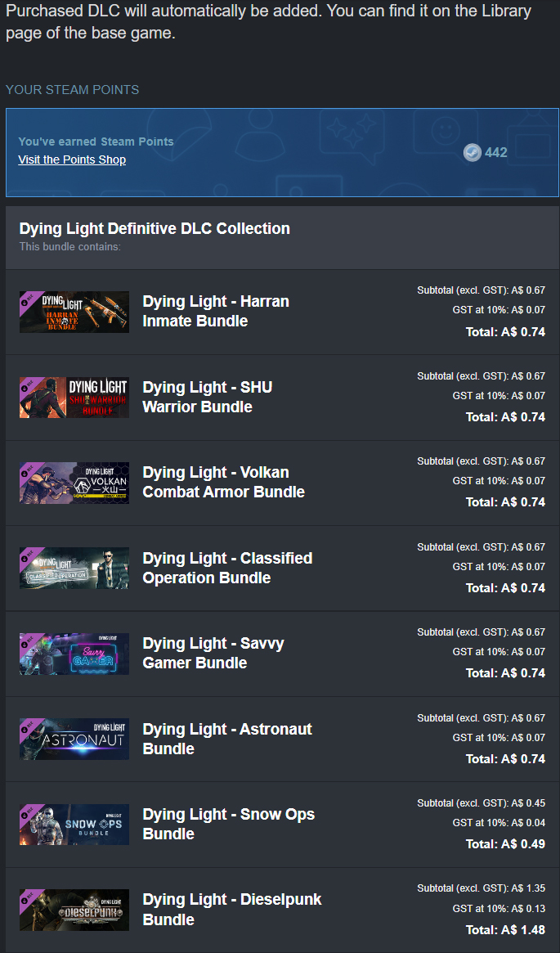Open the Visit the Points Shop link
This screenshot has width=560, height=953.
pyautogui.click(x=72, y=160)
